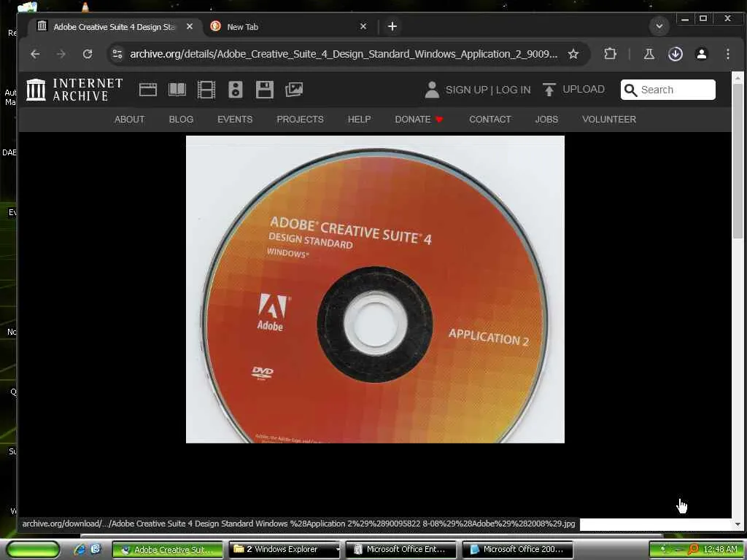
Task: Open the Software floppy disk icon
Action: (x=264, y=90)
